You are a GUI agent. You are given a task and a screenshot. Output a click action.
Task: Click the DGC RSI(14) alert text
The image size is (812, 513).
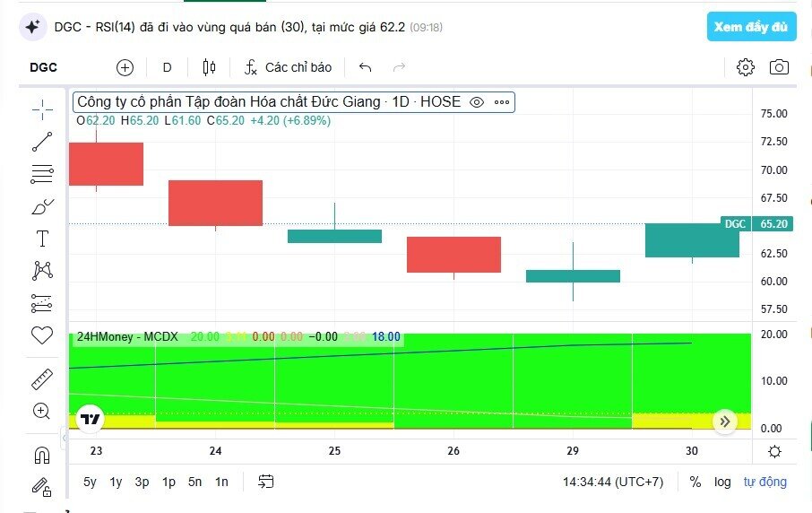click(x=229, y=27)
